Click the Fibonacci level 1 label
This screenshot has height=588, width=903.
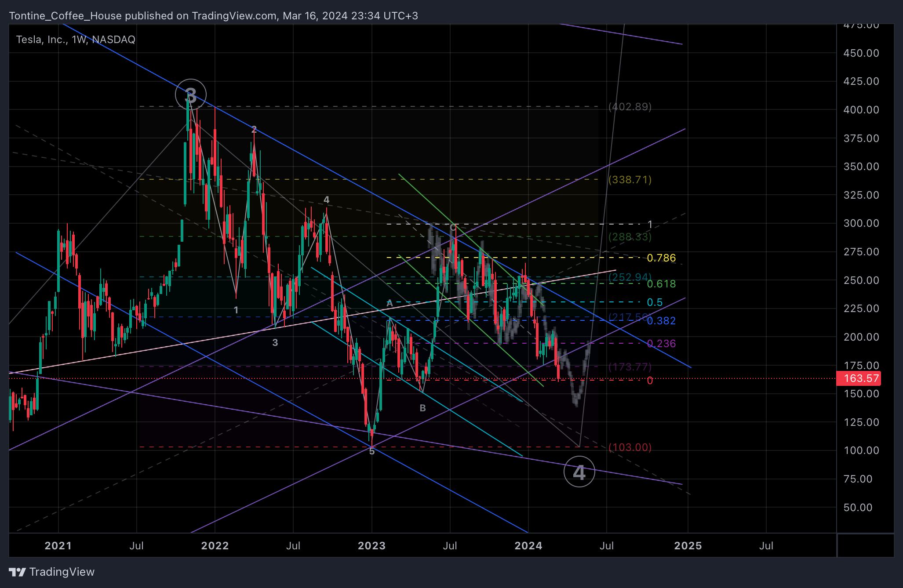650,225
